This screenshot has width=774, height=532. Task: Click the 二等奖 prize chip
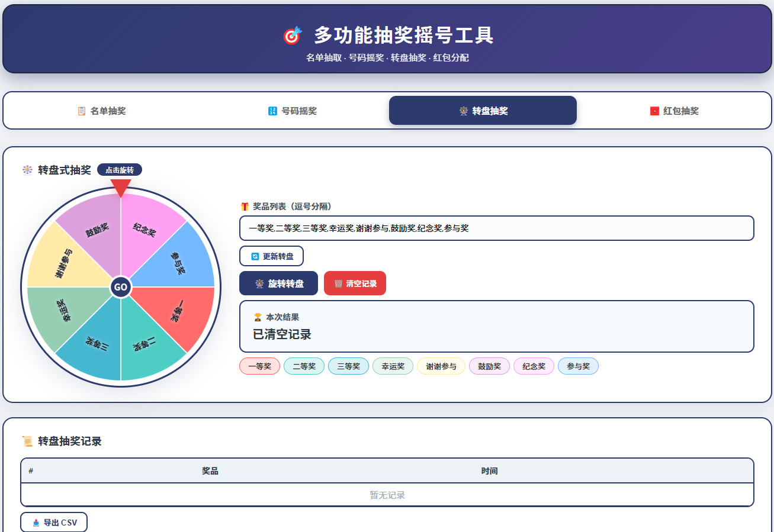304,366
